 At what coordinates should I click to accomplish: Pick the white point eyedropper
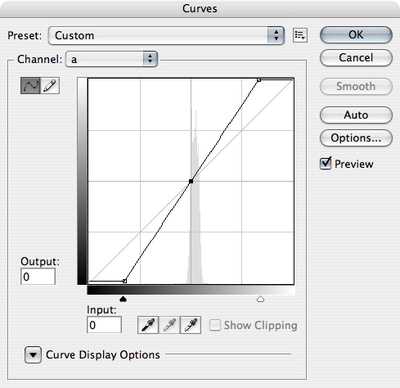tap(190, 325)
